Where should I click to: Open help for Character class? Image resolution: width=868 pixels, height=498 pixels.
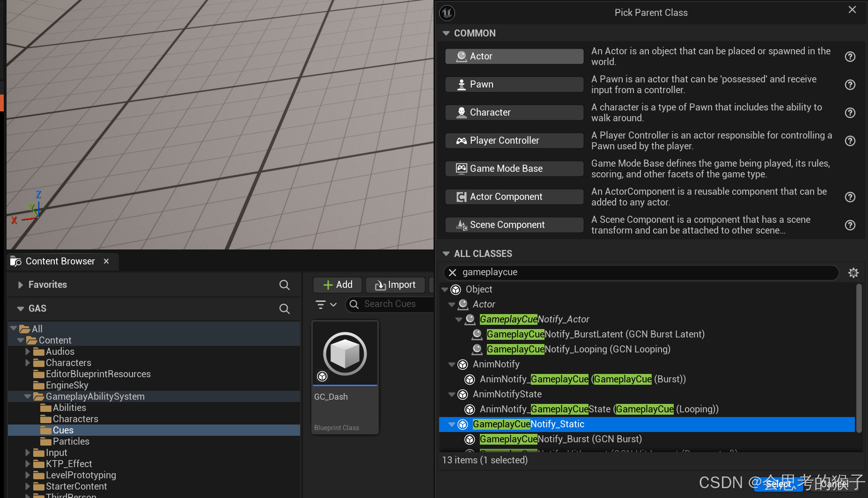850,113
